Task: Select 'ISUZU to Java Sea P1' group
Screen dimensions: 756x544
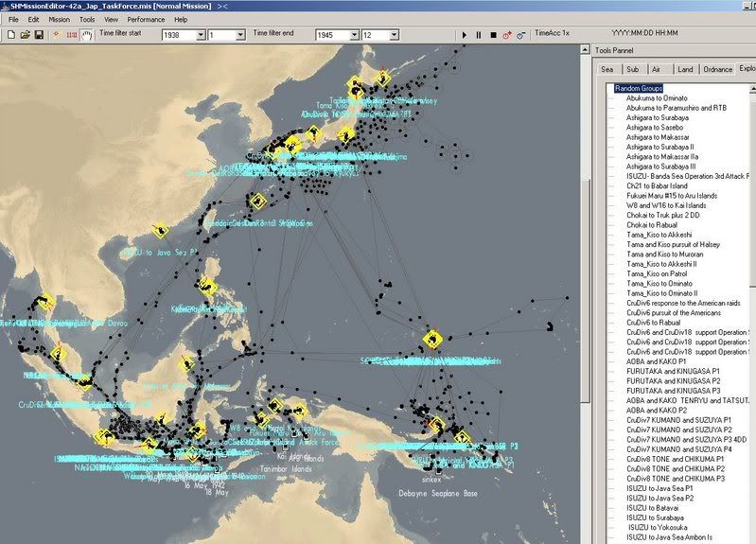Action: pos(659,488)
